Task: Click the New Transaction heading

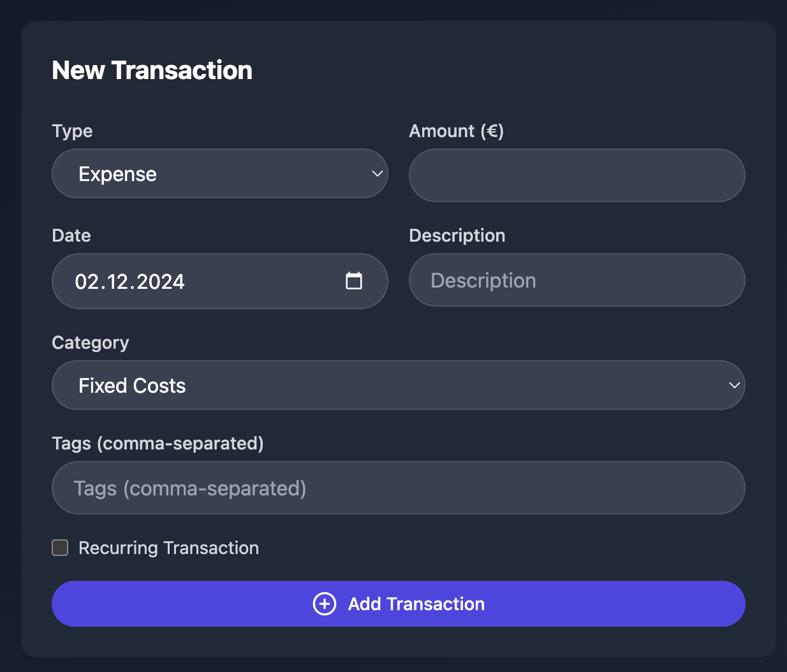Action: click(x=152, y=70)
